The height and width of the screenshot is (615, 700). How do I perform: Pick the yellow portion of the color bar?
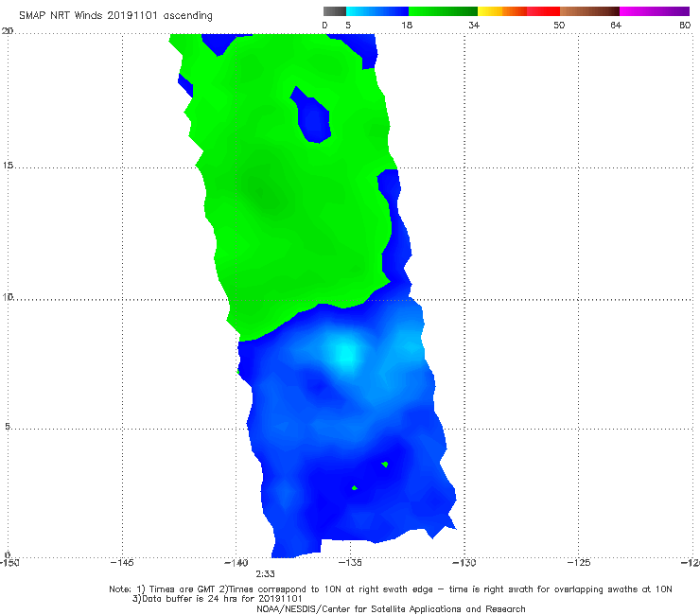click(x=490, y=11)
